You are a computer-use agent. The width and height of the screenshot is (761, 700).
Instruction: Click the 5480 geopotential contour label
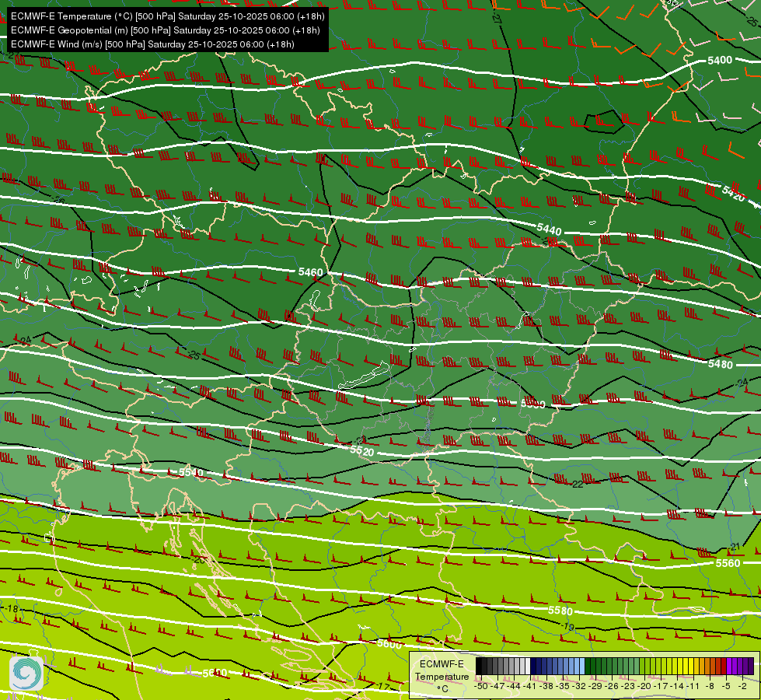[721, 364]
